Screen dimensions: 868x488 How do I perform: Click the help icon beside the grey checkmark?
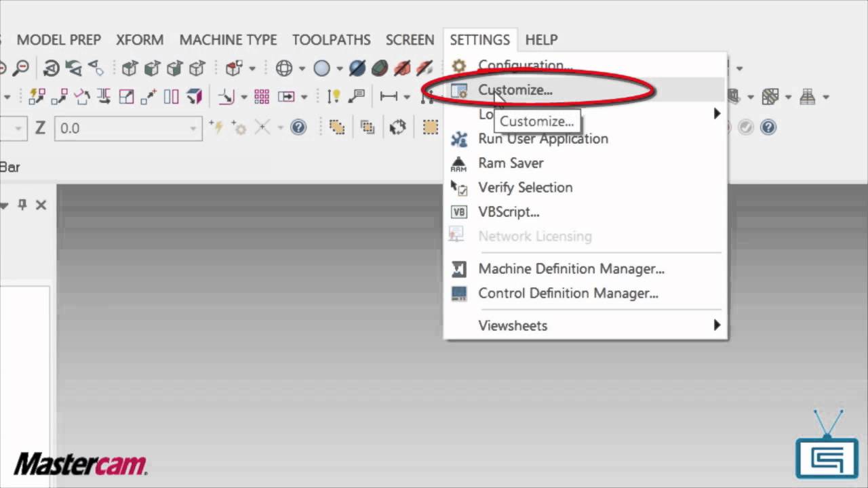768,127
